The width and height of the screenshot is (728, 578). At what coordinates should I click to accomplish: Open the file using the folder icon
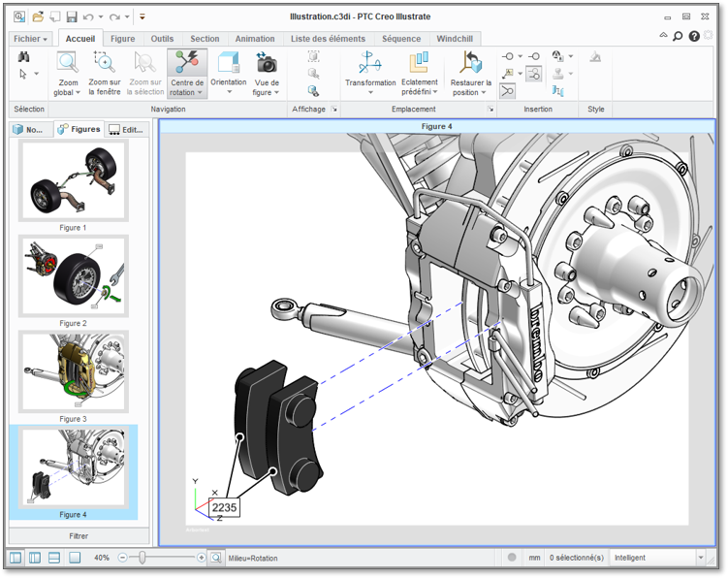coord(38,16)
